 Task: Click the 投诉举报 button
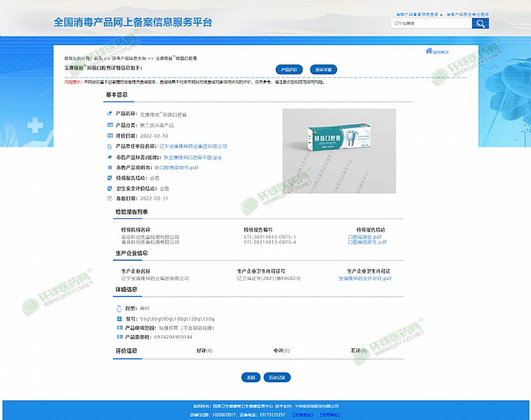tap(325, 69)
